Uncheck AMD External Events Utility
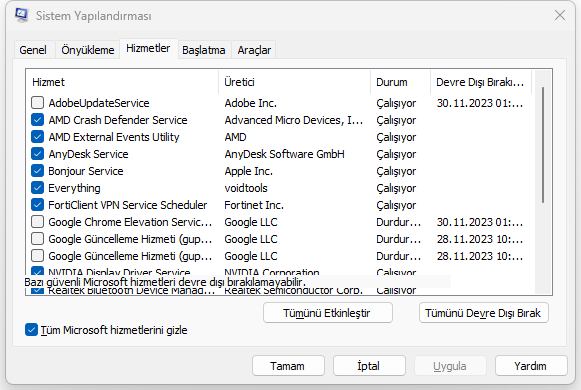581x390 pixels. [x=37, y=137]
